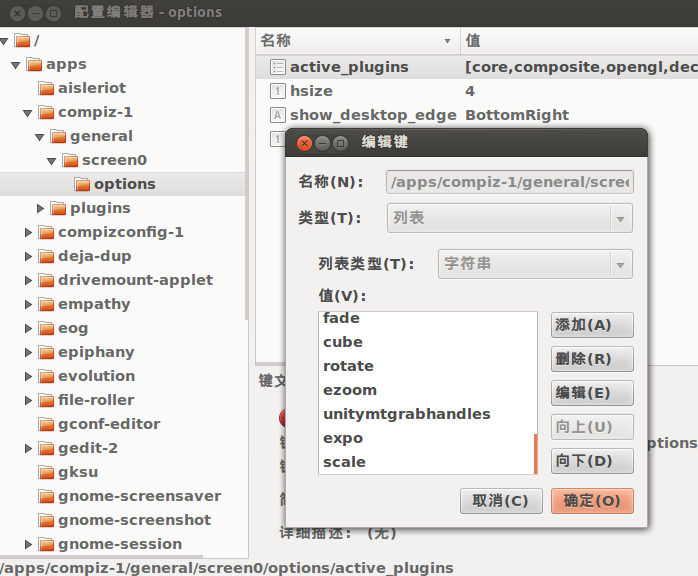
Task: Select 'rotate' in the value list
Action: (427, 366)
